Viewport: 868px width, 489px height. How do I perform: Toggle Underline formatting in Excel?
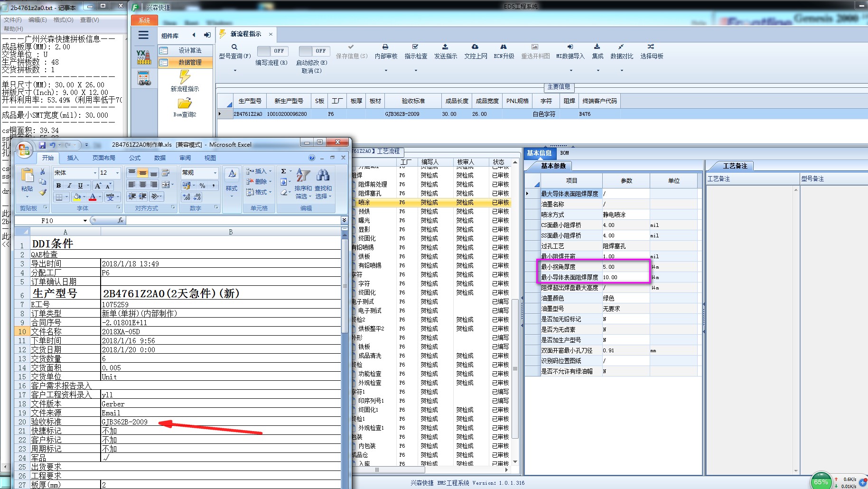[x=80, y=186]
